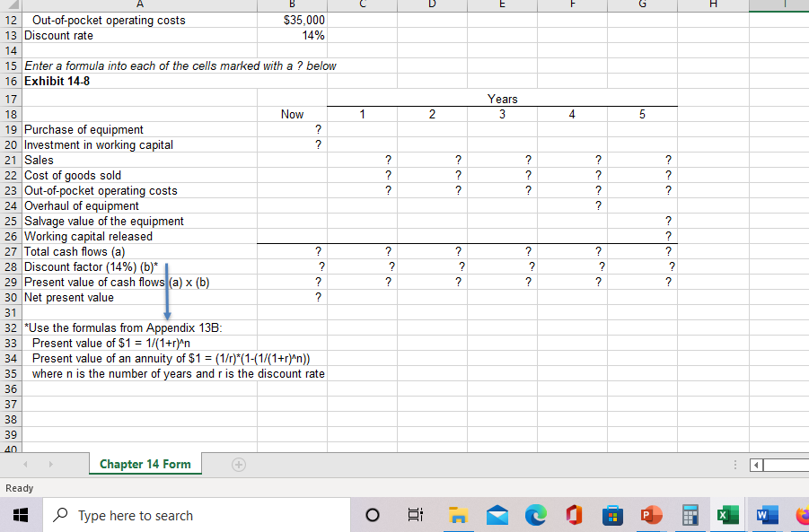
Task: Open Microsoft Edge browser
Action: click(536, 515)
